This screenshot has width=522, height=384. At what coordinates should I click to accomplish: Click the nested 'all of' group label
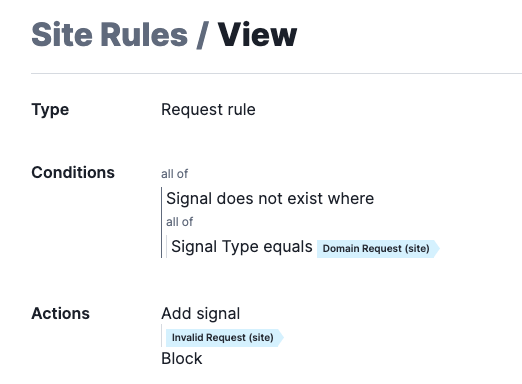pyautogui.click(x=179, y=222)
